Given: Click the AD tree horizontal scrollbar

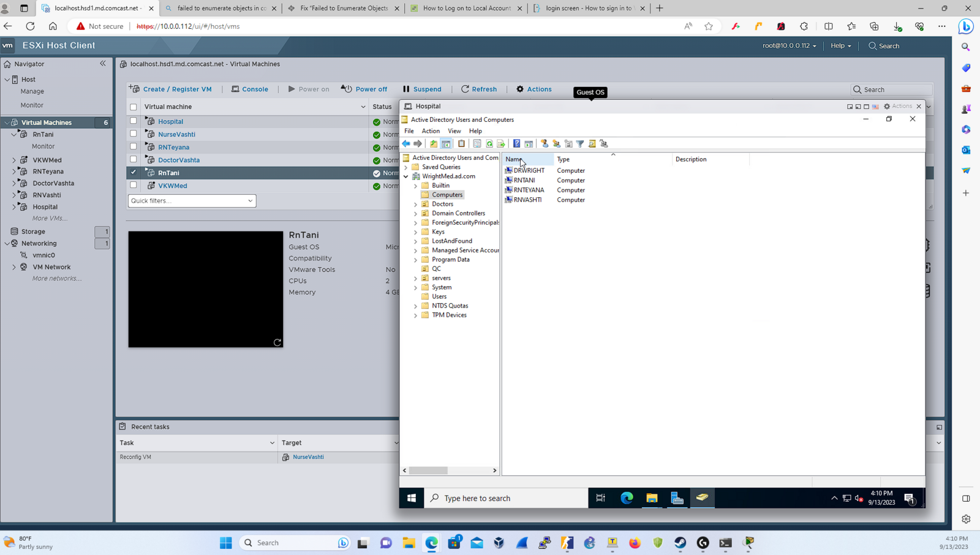Looking at the screenshot, I should click(x=450, y=470).
